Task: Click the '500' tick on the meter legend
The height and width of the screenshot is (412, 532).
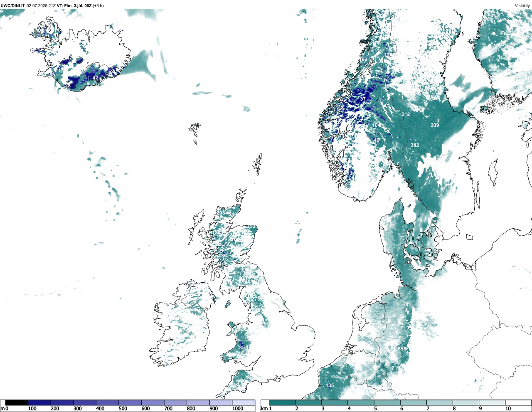Action: pos(123,409)
